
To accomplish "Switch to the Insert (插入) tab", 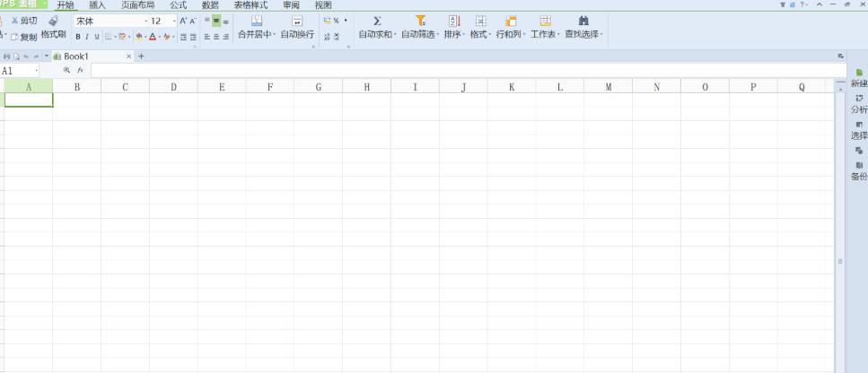I will tap(98, 5).
